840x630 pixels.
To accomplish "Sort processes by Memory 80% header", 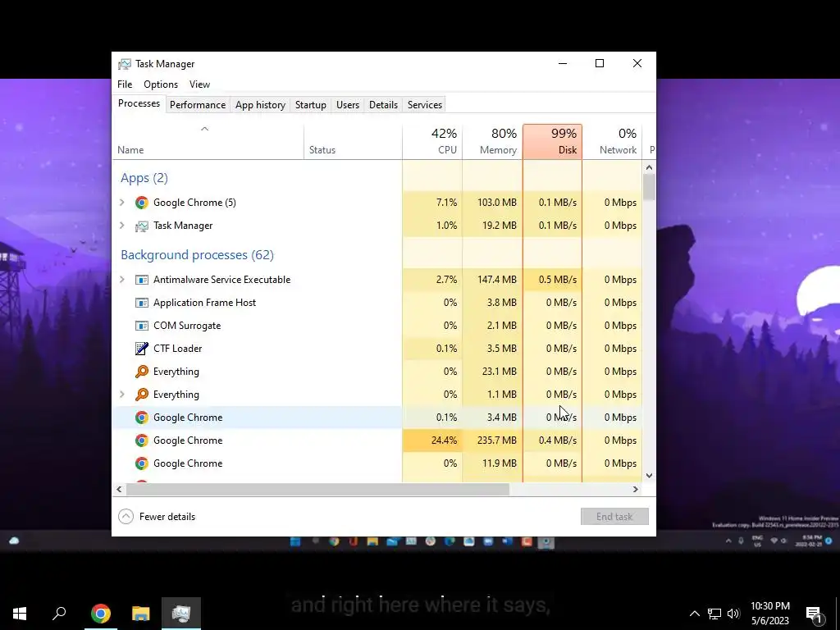I will pos(492,142).
